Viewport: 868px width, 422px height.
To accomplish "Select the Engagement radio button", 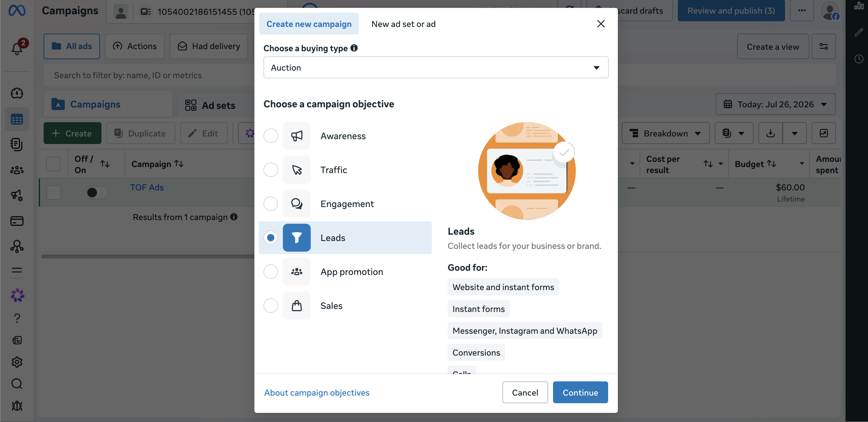I will tap(270, 203).
